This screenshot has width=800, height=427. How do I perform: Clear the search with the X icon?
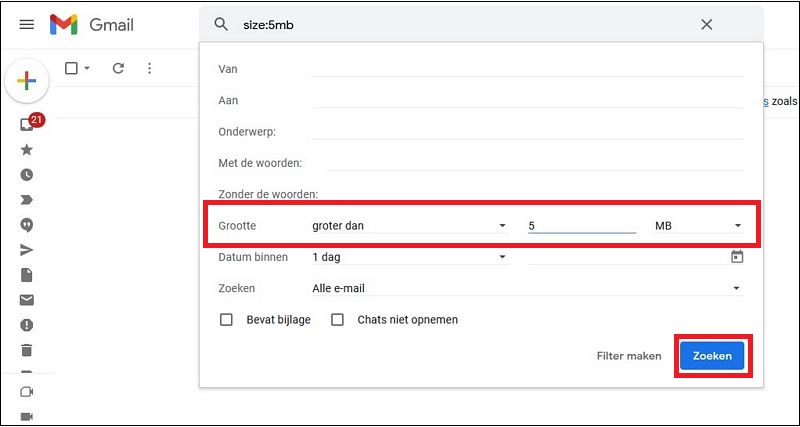(706, 24)
